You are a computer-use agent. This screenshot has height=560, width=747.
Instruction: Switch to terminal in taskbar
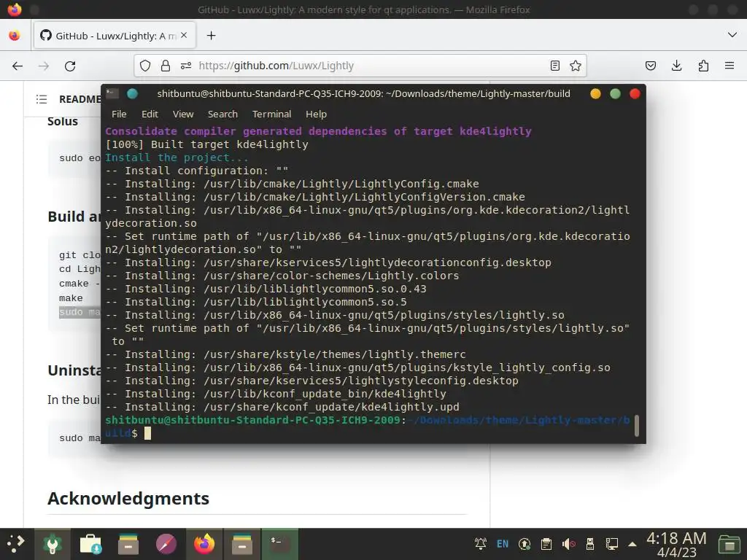click(280, 544)
